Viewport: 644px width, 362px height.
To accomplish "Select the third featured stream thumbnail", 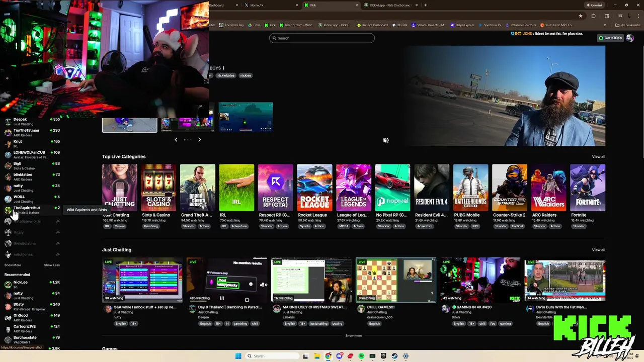I will [x=246, y=117].
